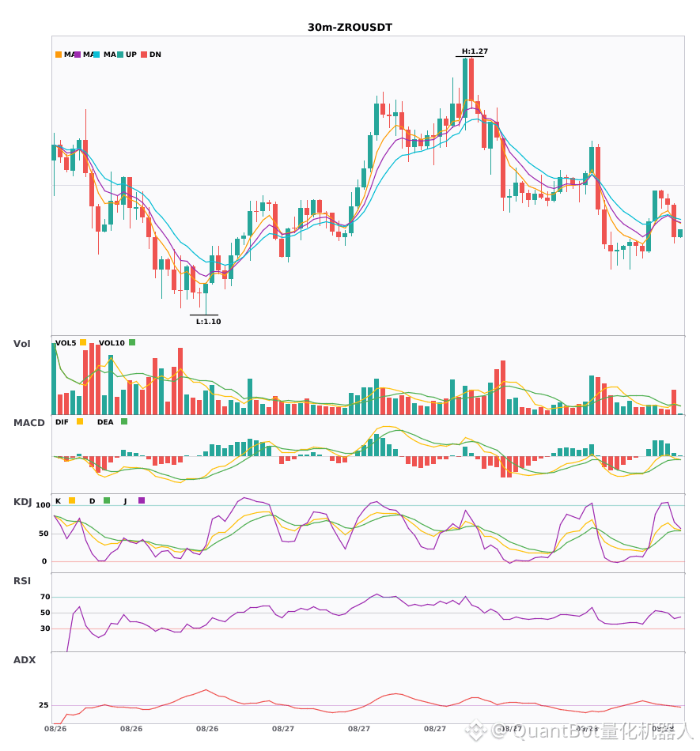Click the cyan MA legend swatch
The width and height of the screenshot is (700, 751).
pos(96,55)
